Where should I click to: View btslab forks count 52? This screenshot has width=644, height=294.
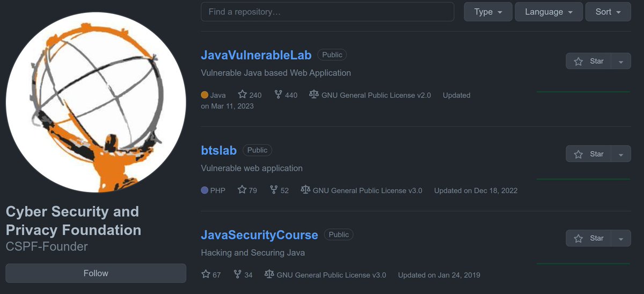[279, 190]
